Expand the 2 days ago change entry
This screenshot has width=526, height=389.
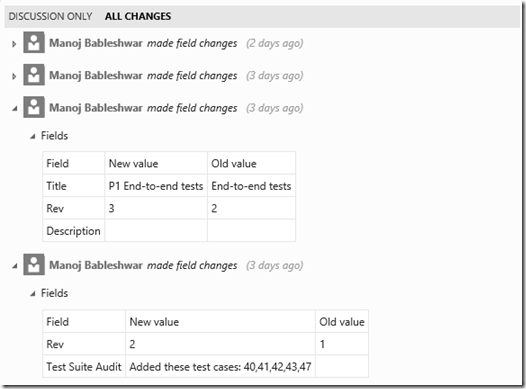[14, 44]
